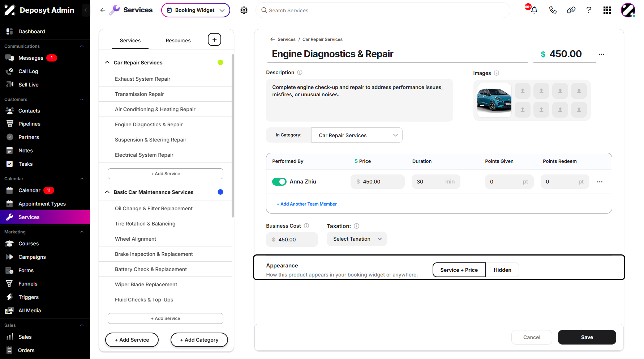The height and width of the screenshot is (359, 644).
Task: Click Business Cost 450.00 field
Action: [x=292, y=240]
